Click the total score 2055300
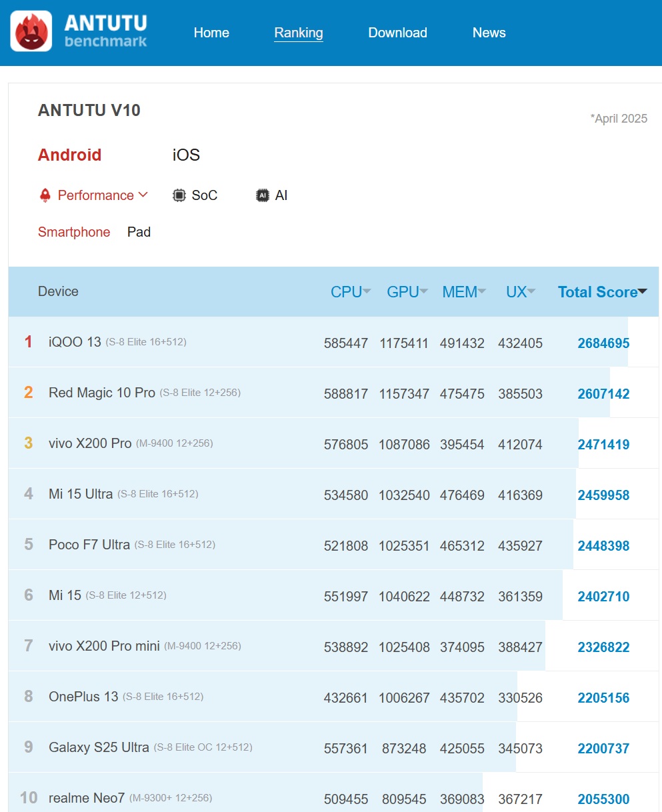Image resolution: width=662 pixels, height=812 pixels. pos(603,799)
